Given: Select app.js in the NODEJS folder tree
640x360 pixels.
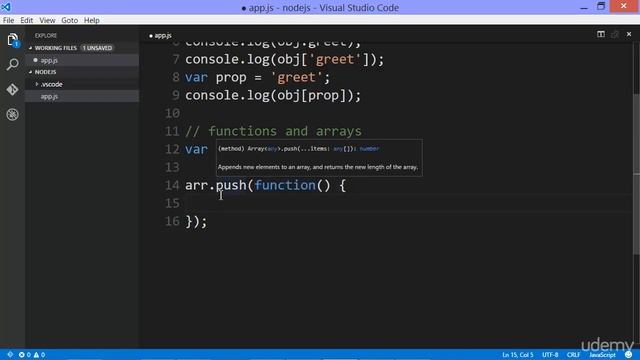Looking at the screenshot, I should pos(82,96).
